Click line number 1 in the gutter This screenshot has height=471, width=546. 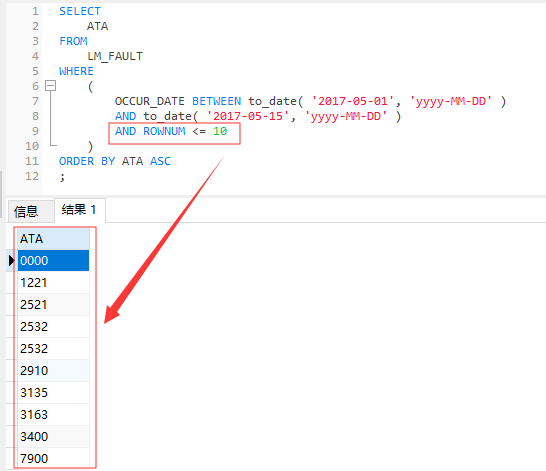(35, 11)
